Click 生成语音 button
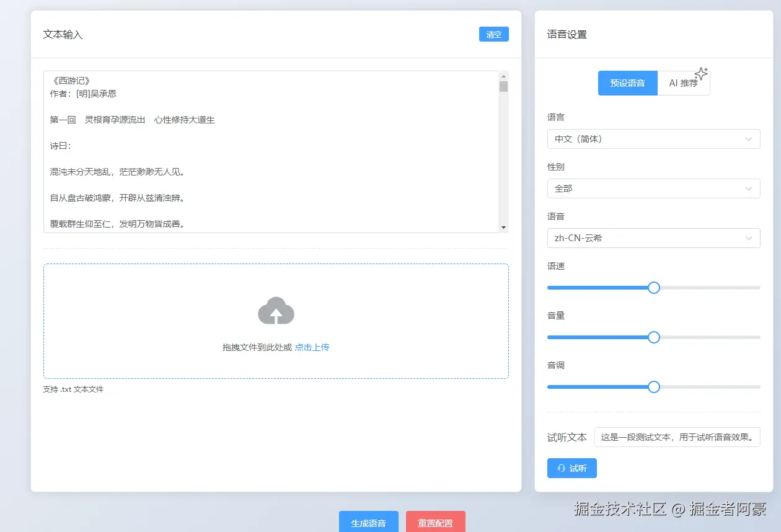The width and height of the screenshot is (781, 532). click(369, 521)
